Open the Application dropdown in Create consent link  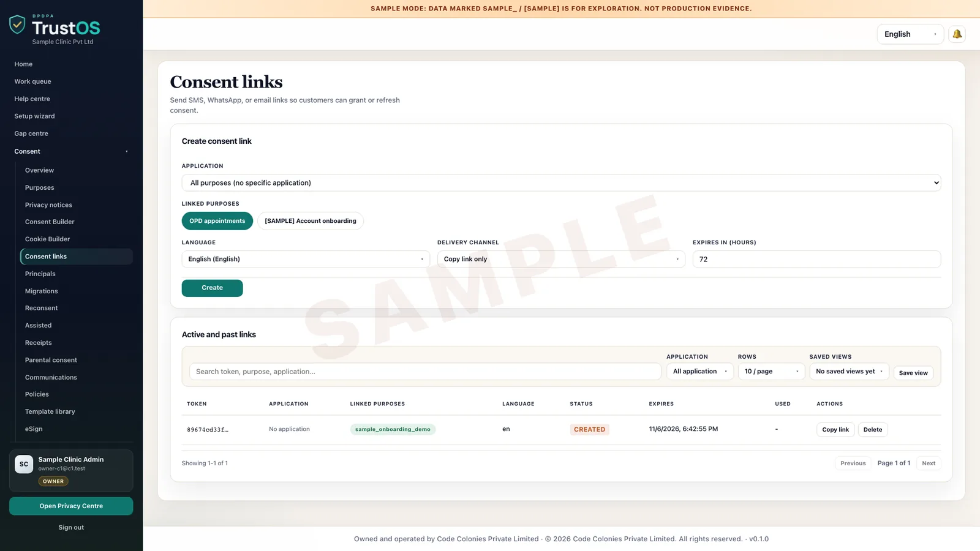[x=561, y=182]
